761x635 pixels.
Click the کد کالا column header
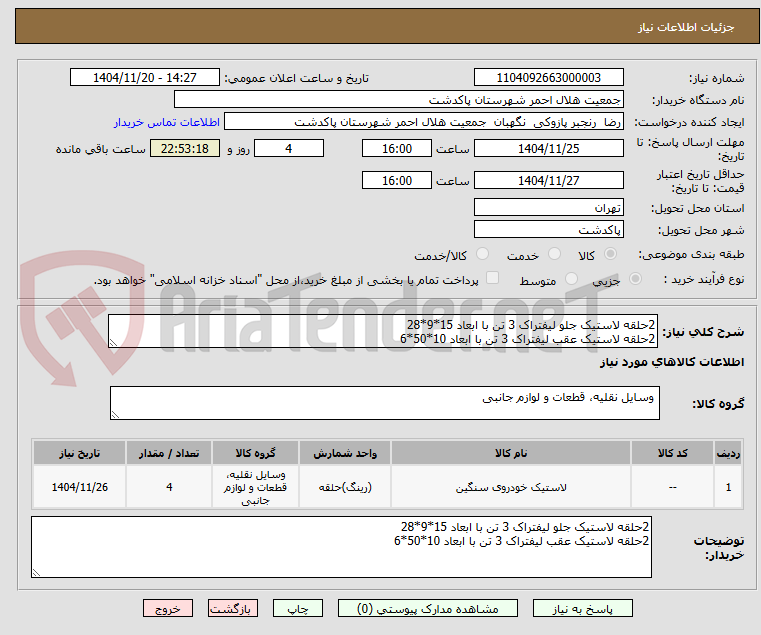[x=672, y=452]
